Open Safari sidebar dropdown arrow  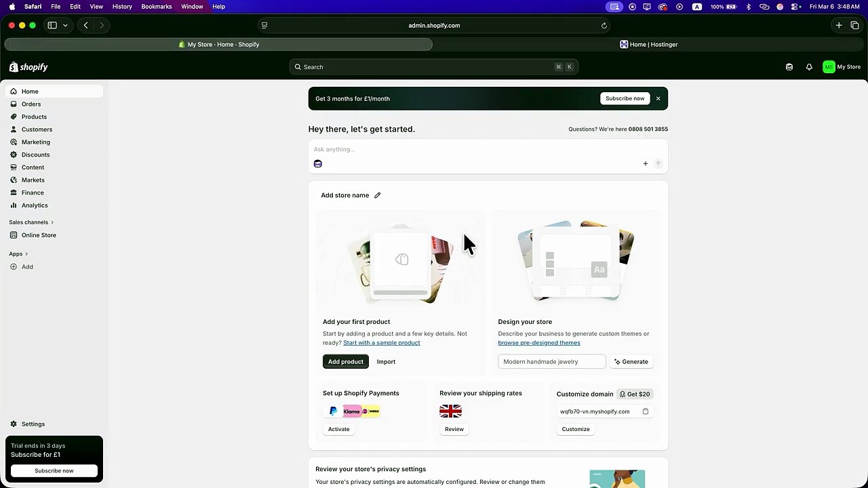pyautogui.click(x=65, y=26)
